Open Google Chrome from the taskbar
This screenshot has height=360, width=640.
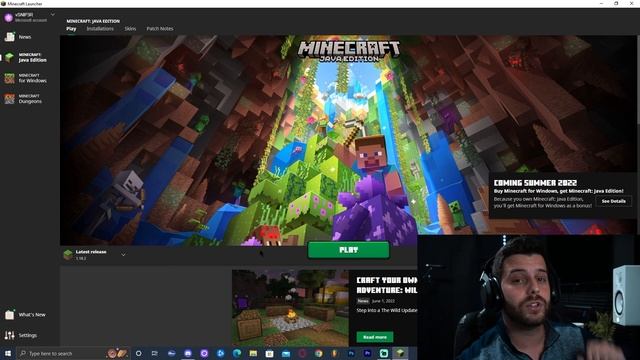tap(318, 353)
